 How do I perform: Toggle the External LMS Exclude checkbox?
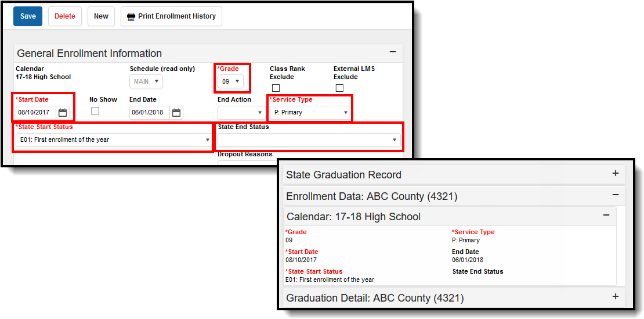tap(339, 88)
